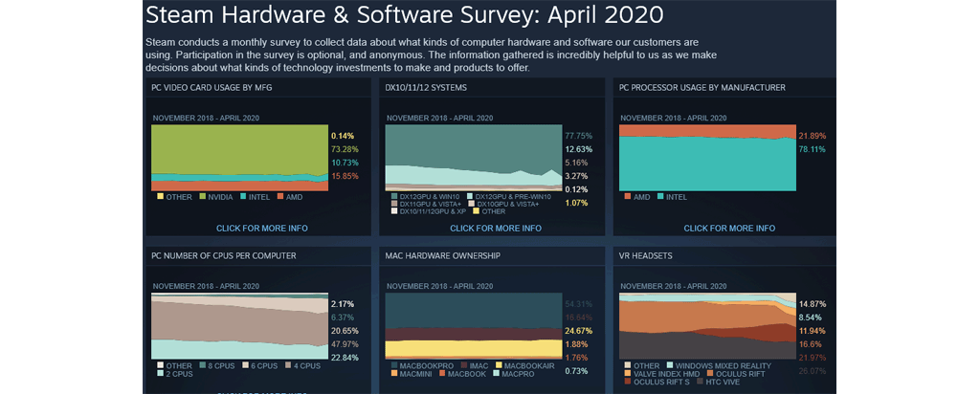Click the 14.87% value in VR headsets chart
980x394 pixels.
pos(813,304)
